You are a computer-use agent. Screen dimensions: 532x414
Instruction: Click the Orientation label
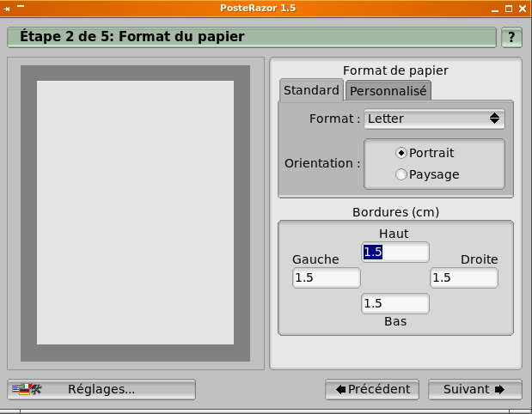click(322, 163)
